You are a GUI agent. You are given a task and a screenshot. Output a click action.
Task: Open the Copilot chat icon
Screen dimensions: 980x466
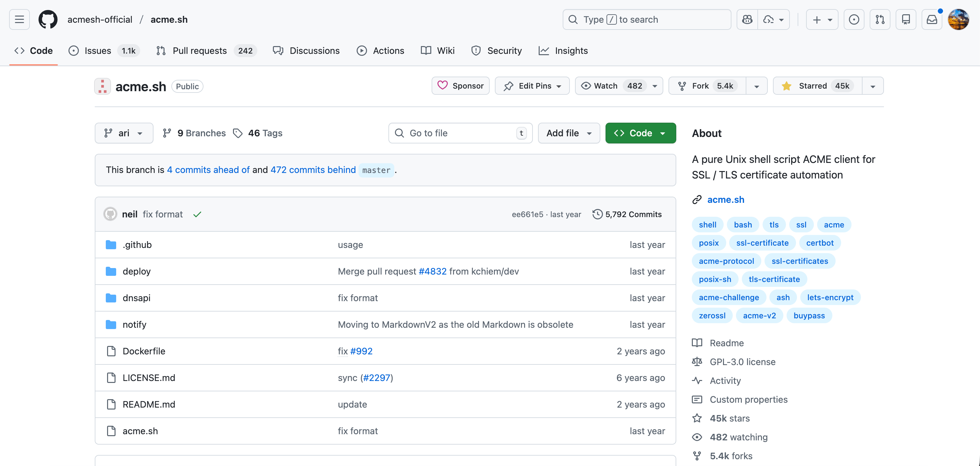747,19
